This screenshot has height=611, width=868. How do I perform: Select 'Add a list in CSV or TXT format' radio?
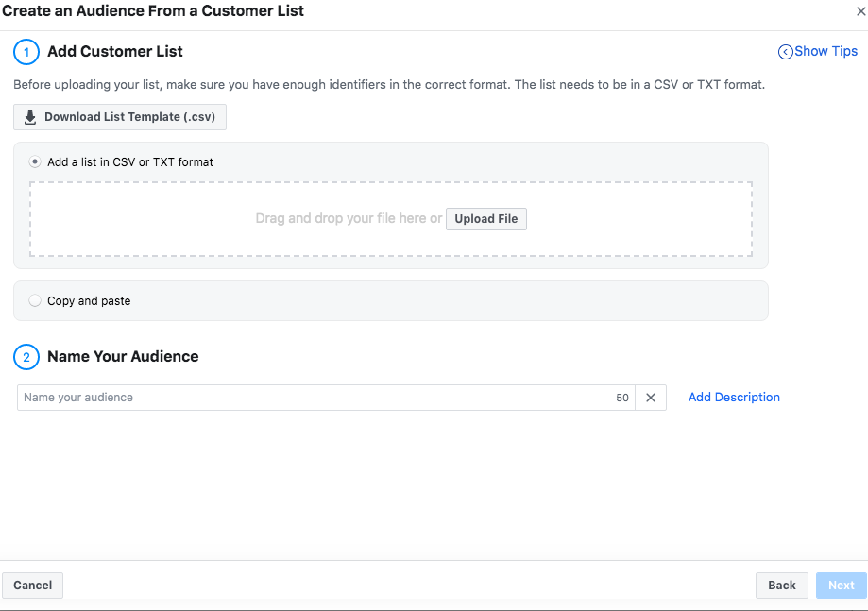36,161
